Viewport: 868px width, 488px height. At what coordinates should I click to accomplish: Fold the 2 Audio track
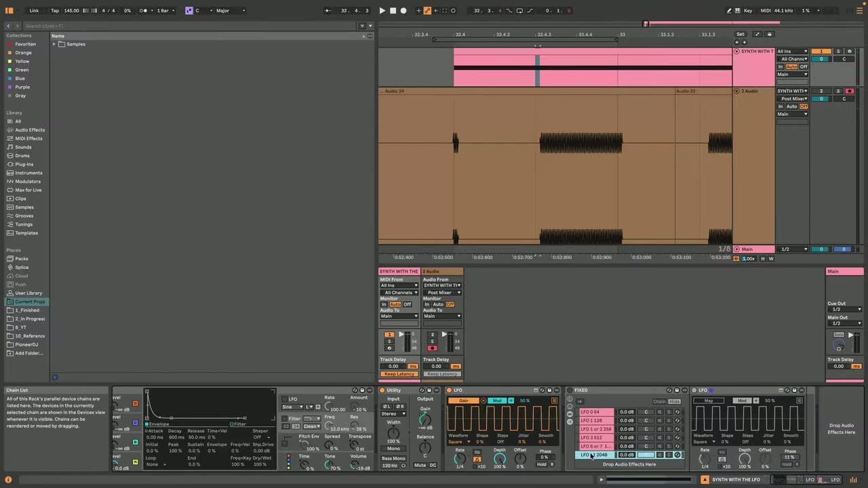(737, 91)
